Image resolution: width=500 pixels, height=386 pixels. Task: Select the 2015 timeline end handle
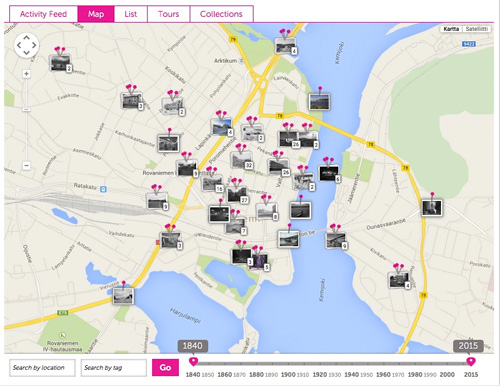click(x=471, y=361)
